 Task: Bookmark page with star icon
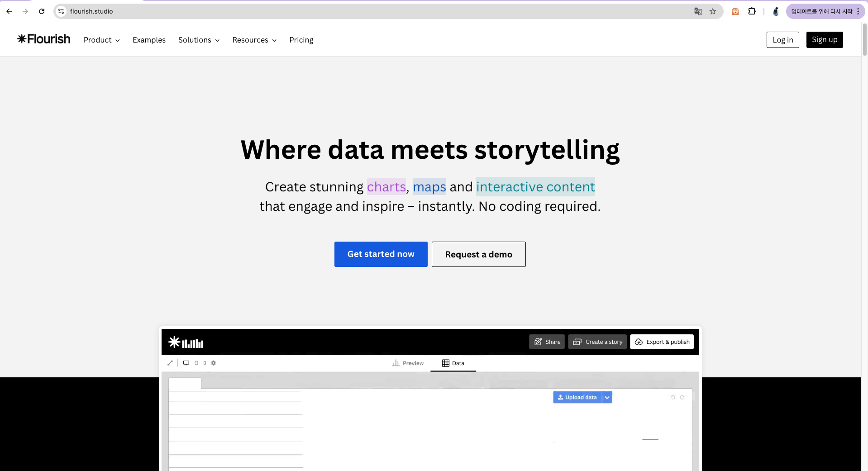713,11
